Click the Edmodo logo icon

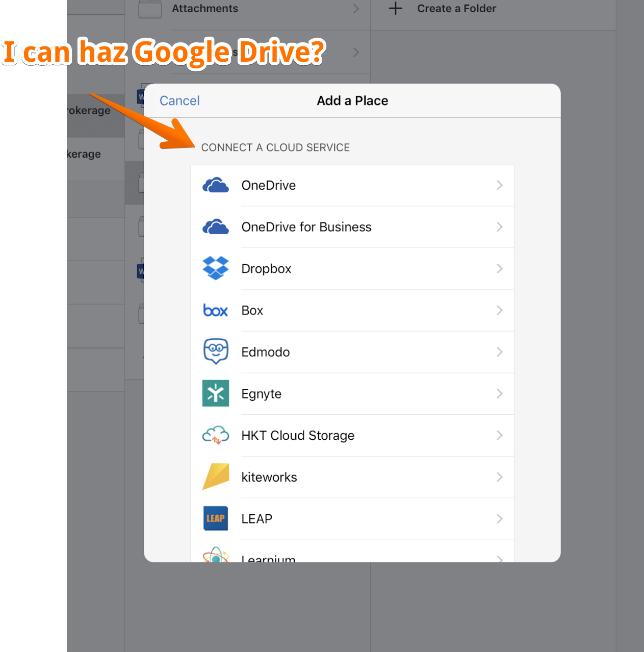216,352
